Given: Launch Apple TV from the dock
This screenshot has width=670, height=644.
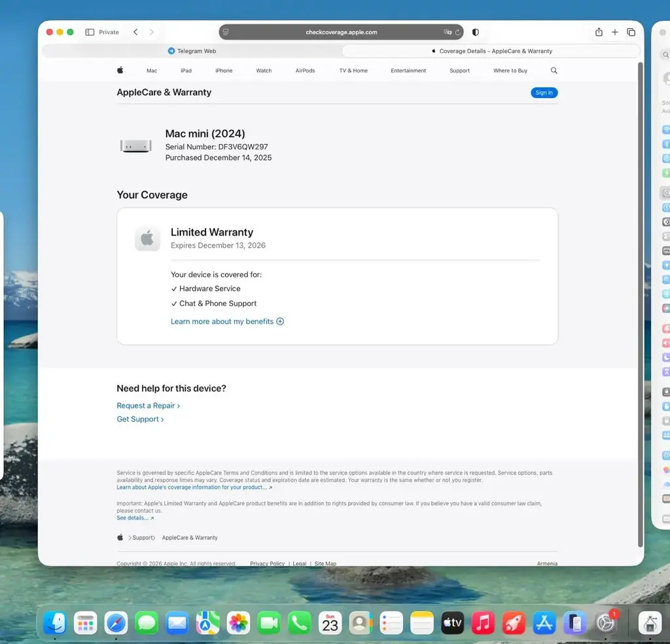Looking at the screenshot, I should [x=453, y=623].
